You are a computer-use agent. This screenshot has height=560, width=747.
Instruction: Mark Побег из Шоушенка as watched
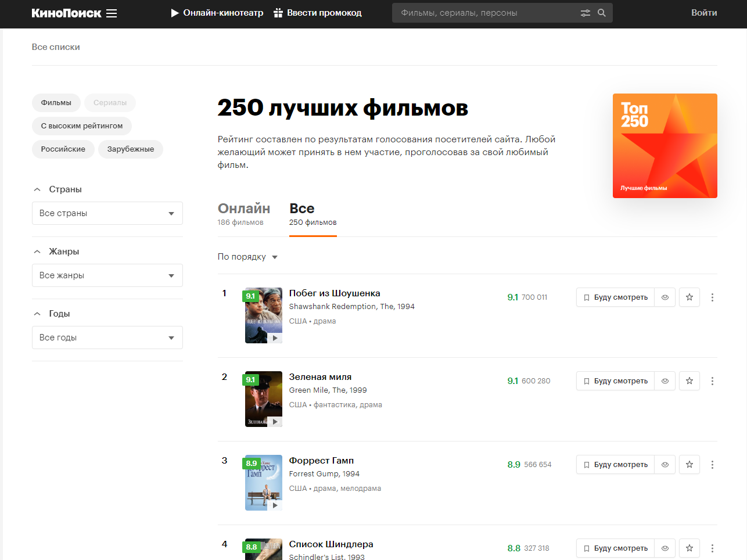665,297
